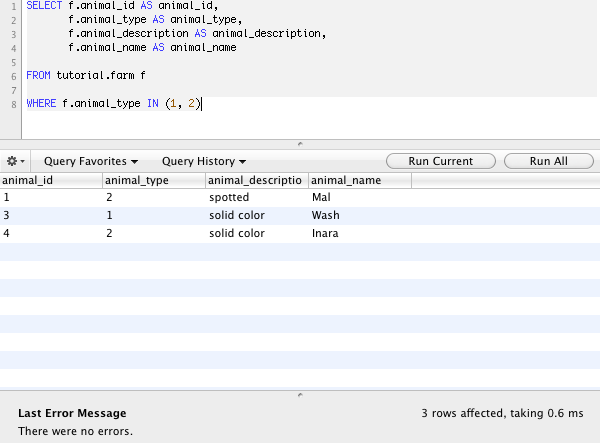Viewport: 600px width, 443px height.
Task: Select the 'spotted' description cell
Action: tap(257, 197)
